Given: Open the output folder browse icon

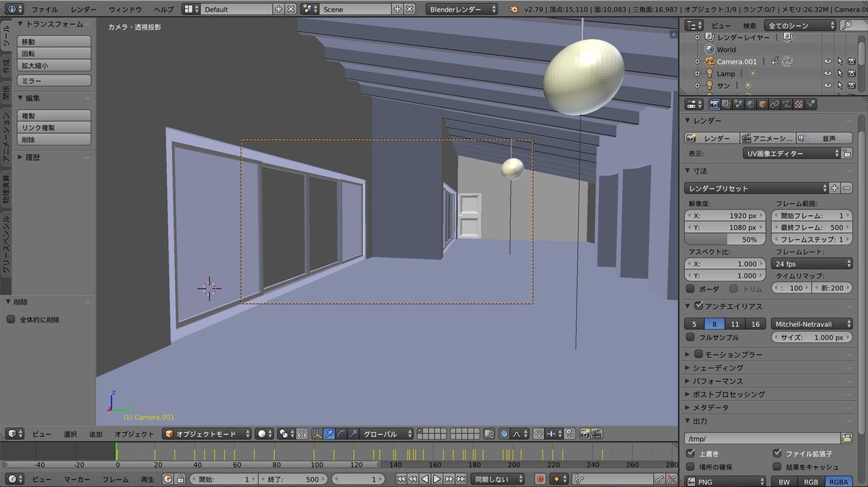Looking at the screenshot, I should point(846,439).
